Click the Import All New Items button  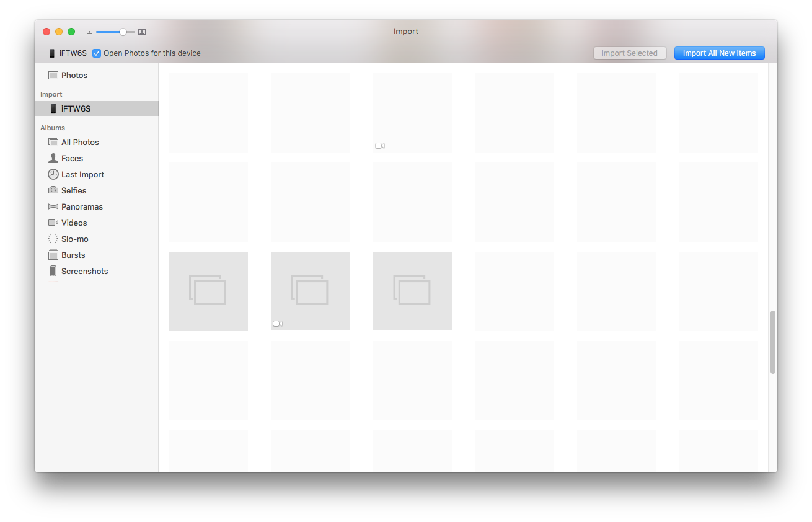click(x=719, y=53)
